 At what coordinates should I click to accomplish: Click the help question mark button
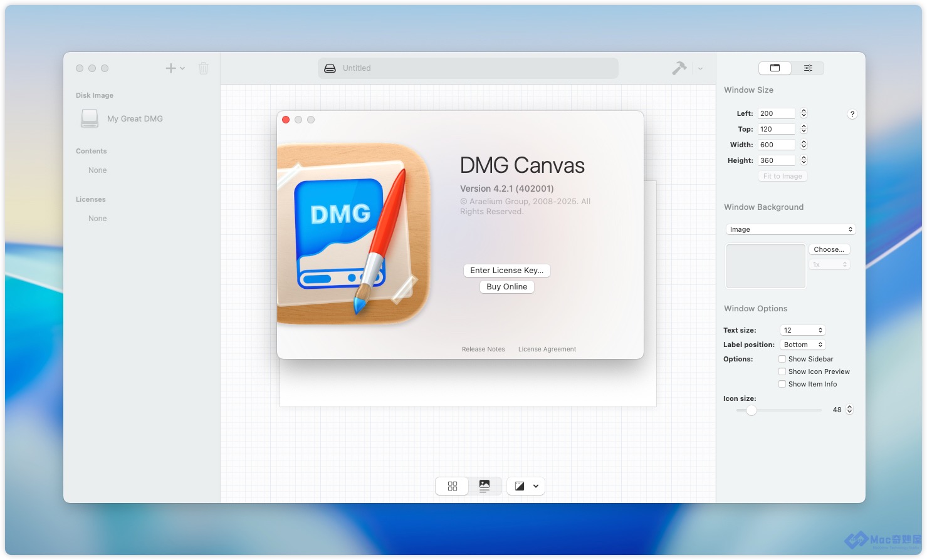click(x=852, y=114)
